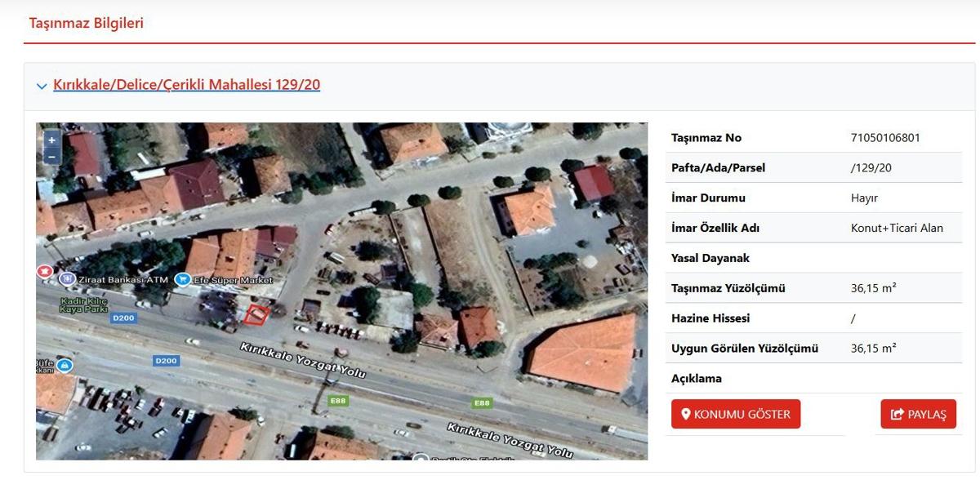Image resolution: width=980 pixels, height=480 pixels.
Task: Select the Taşınmaz Bilgileri section heading
Action: click(x=87, y=23)
